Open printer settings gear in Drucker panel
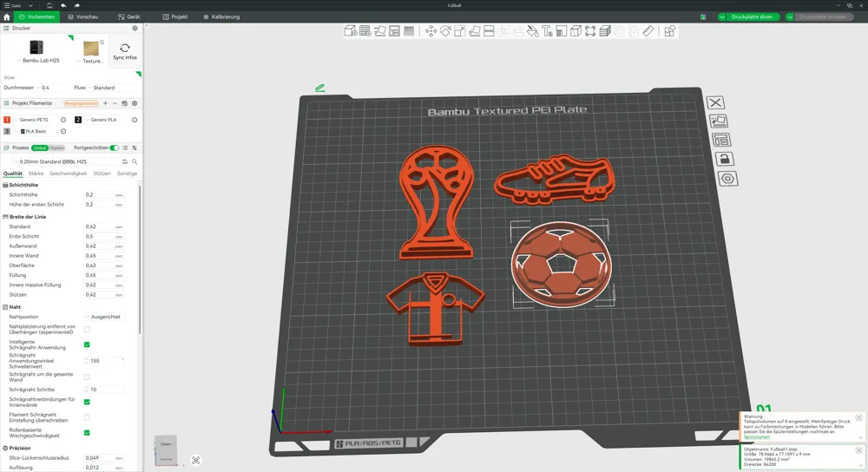This screenshot has width=868, height=472. pyautogui.click(x=135, y=29)
